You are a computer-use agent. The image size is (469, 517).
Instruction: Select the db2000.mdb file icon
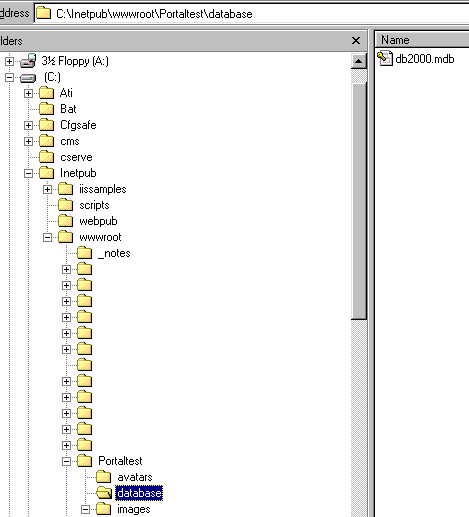click(x=385, y=58)
